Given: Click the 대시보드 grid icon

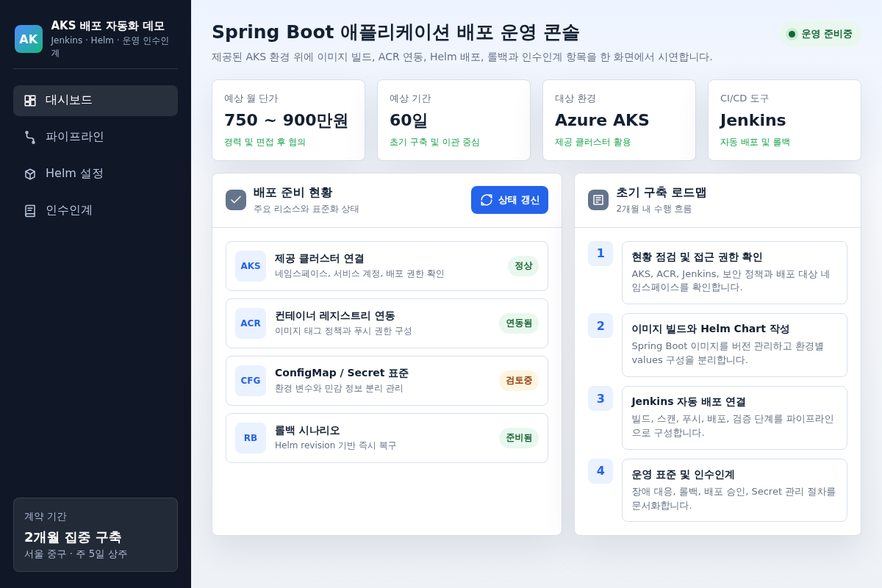Looking at the screenshot, I should pyautogui.click(x=30, y=101).
